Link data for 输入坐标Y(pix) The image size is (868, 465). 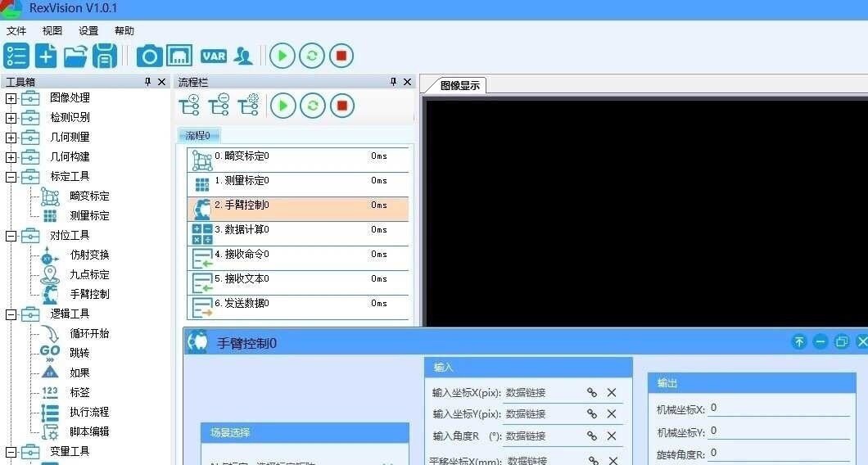(x=592, y=413)
